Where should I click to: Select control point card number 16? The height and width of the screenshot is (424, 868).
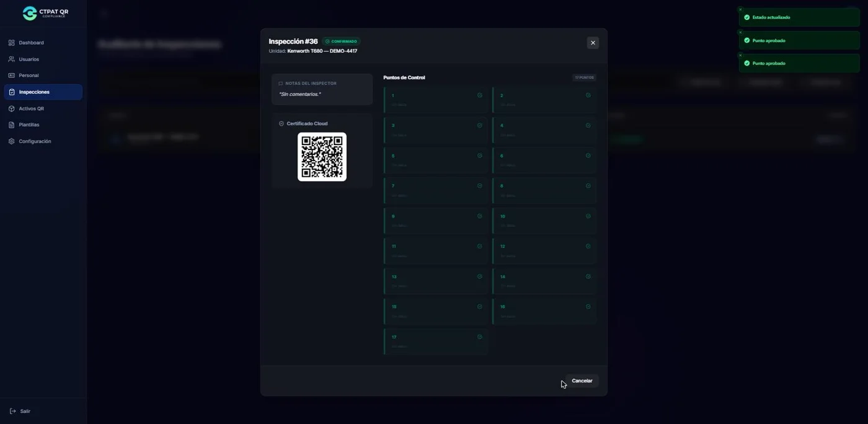tap(544, 312)
